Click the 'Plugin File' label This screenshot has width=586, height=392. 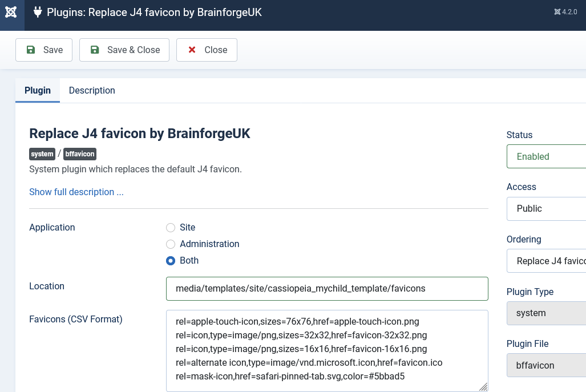(527, 344)
